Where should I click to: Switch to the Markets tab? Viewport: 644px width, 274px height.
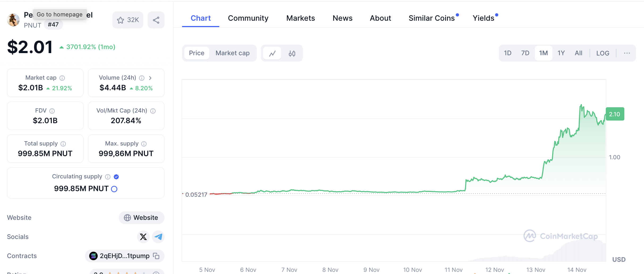pos(300,18)
